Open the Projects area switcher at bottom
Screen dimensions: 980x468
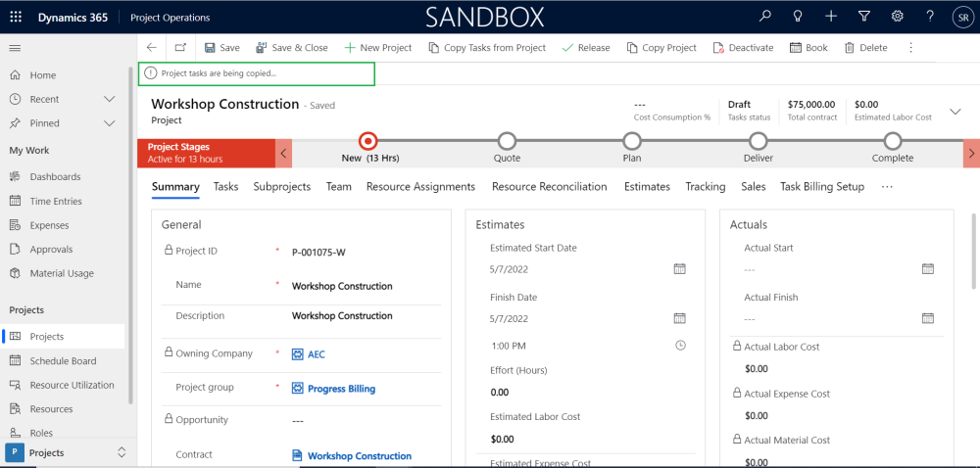(x=68, y=453)
